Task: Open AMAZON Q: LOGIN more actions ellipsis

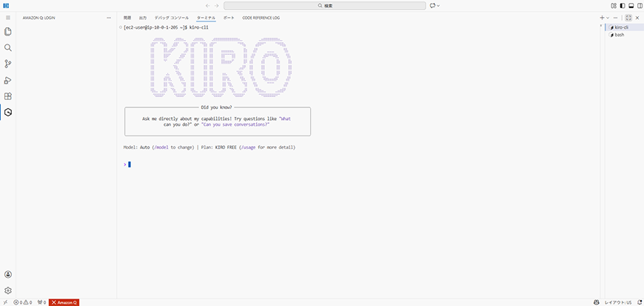Action: 108,18
